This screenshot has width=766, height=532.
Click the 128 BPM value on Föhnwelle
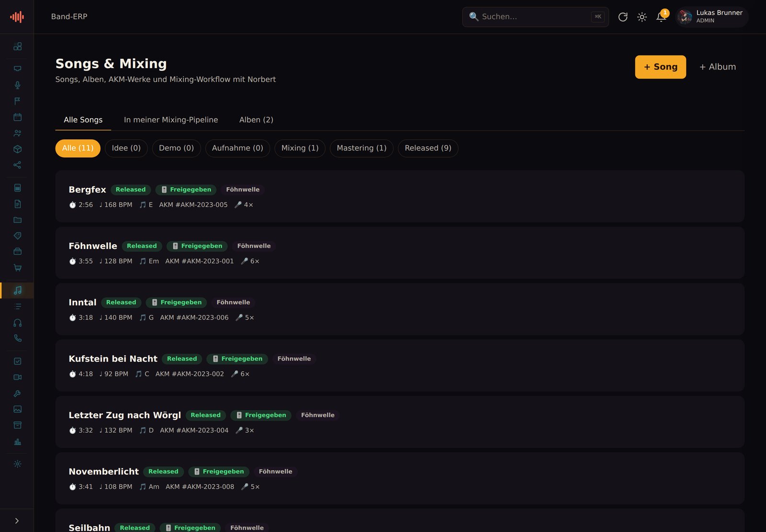click(116, 261)
